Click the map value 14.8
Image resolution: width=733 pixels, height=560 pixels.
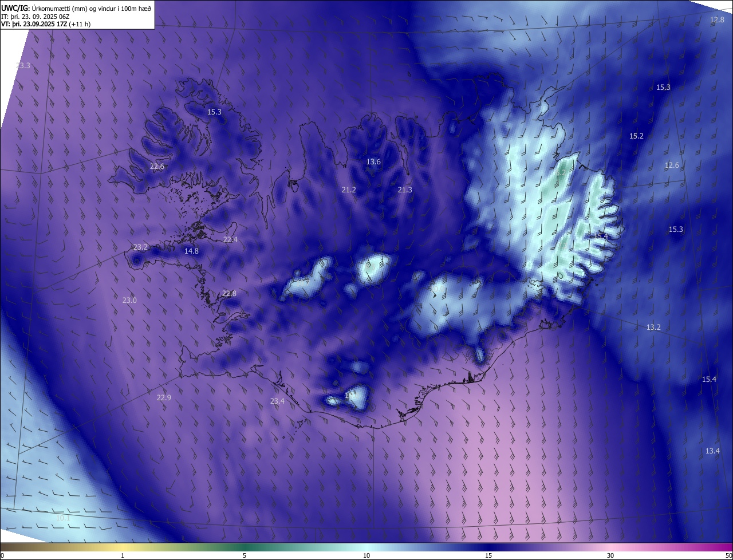coord(191,251)
